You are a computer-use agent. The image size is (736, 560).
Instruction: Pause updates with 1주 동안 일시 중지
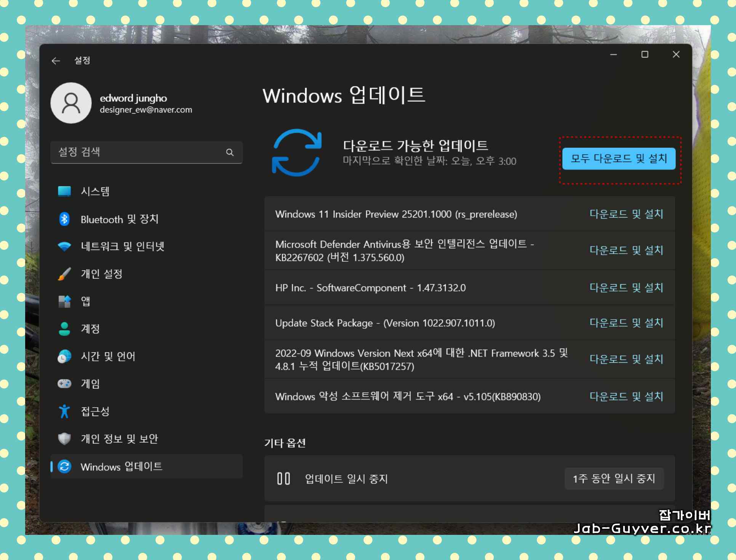click(614, 478)
